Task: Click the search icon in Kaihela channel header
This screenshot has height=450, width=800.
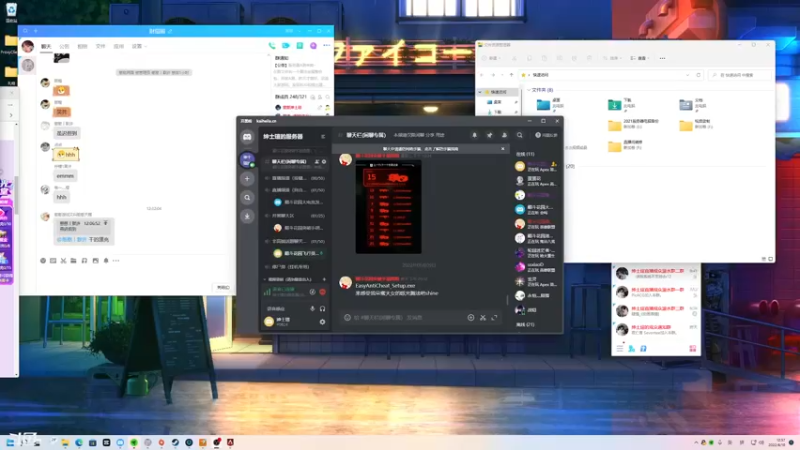Action: [x=519, y=135]
